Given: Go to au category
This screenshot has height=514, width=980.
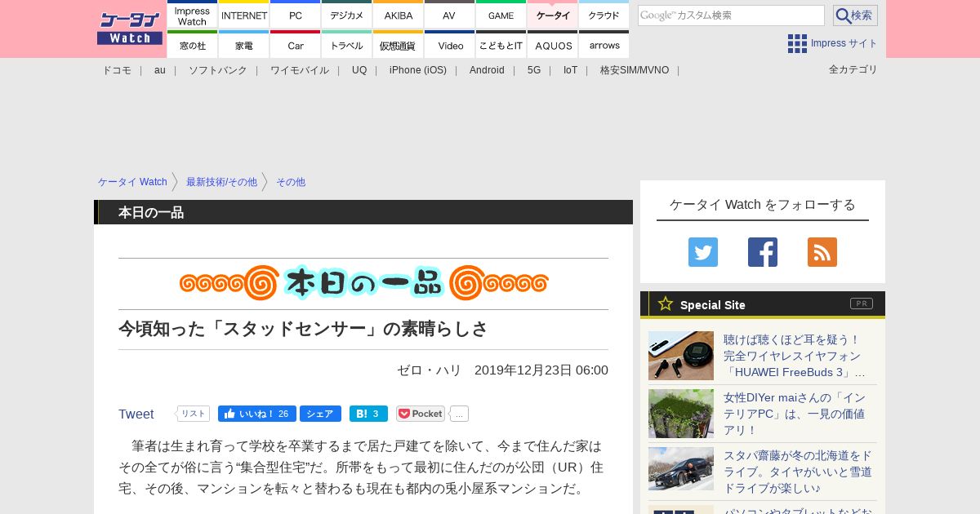Looking at the screenshot, I should (x=160, y=70).
